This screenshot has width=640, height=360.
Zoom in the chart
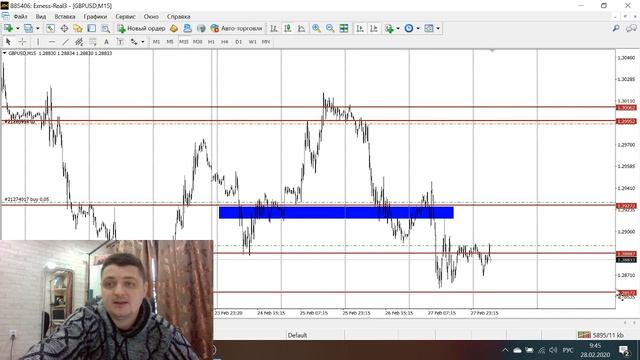point(316,28)
